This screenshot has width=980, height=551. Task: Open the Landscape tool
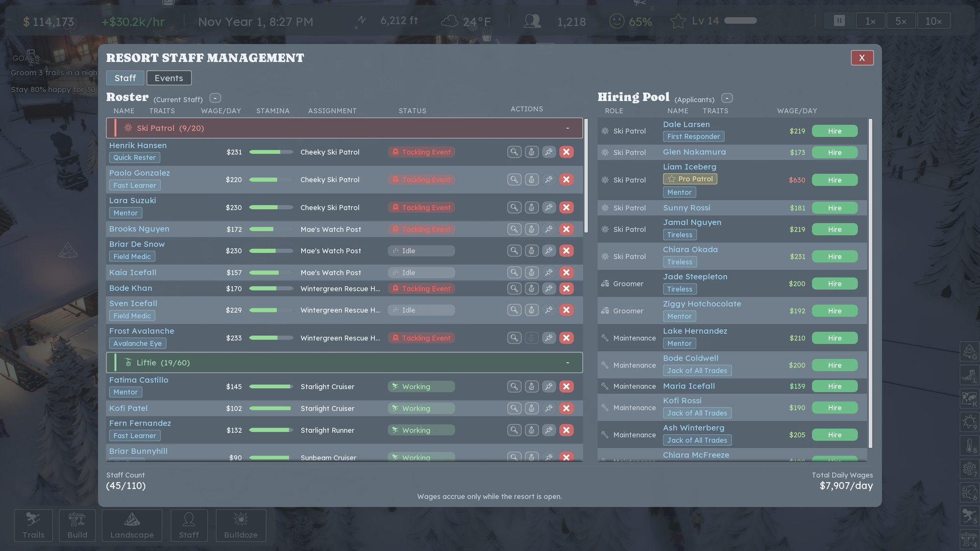[x=132, y=525]
